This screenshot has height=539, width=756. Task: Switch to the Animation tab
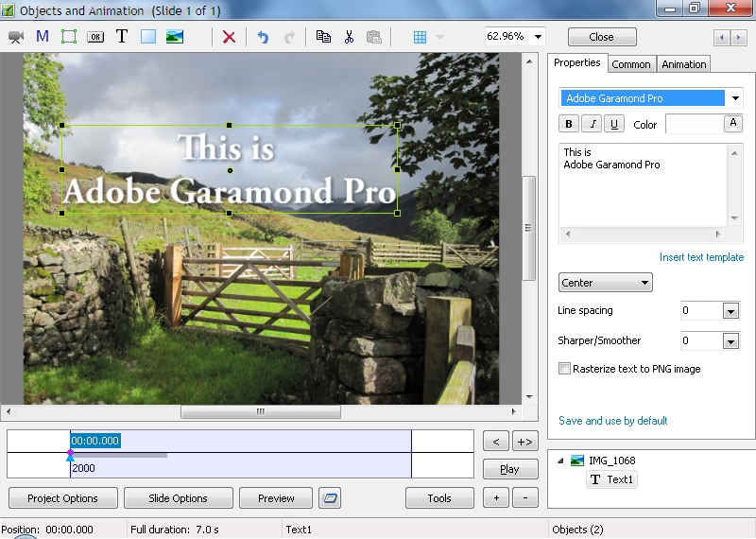[x=683, y=64]
